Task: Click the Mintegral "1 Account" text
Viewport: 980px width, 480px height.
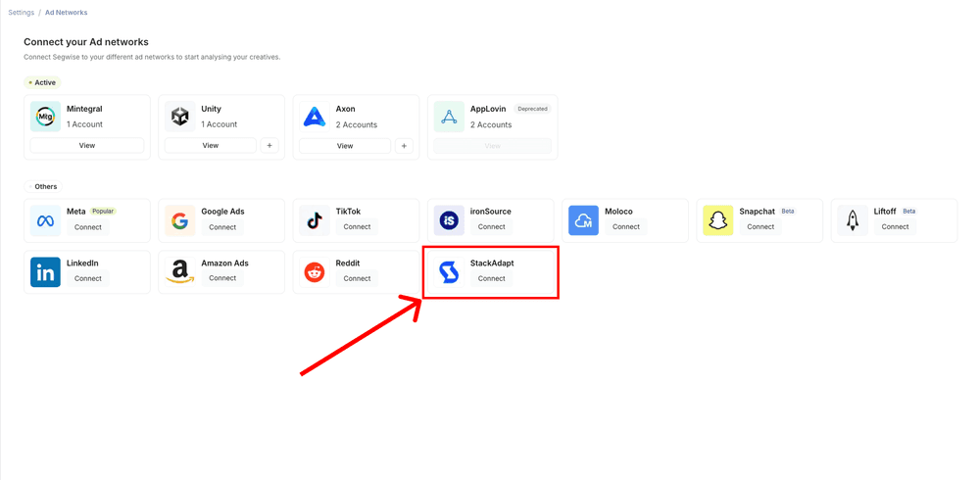Action: pyautogui.click(x=85, y=124)
